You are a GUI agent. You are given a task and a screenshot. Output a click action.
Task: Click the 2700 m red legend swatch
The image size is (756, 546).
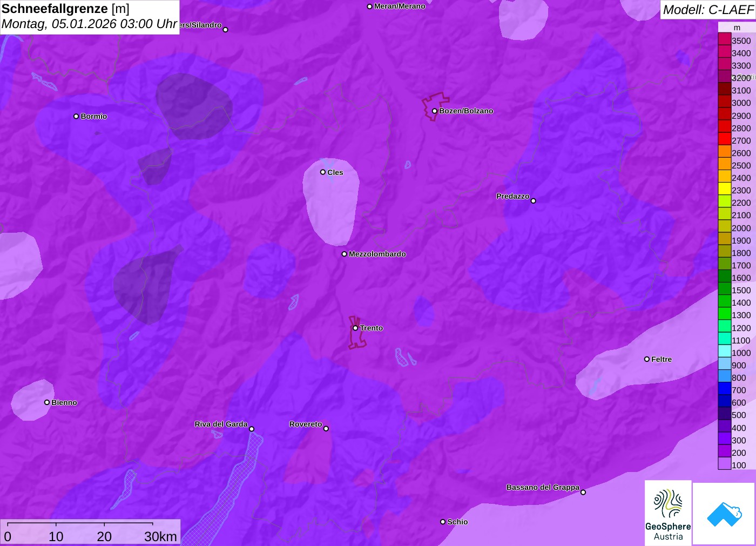(724, 139)
